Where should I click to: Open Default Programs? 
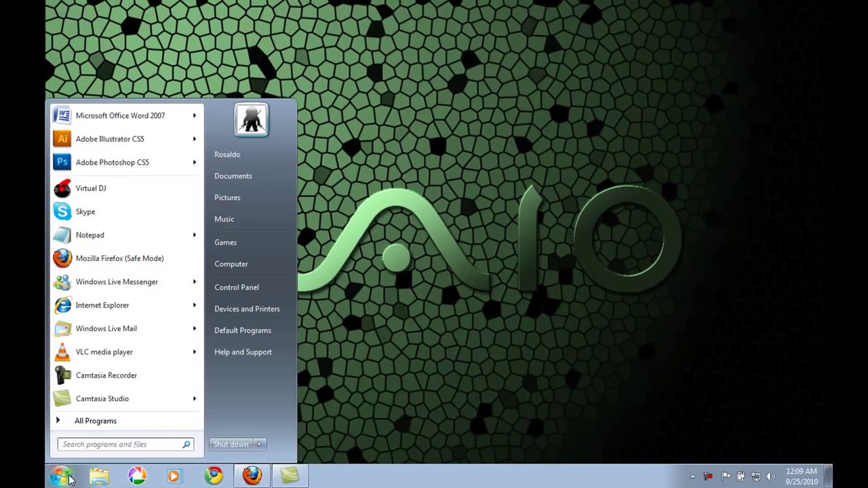coord(243,331)
